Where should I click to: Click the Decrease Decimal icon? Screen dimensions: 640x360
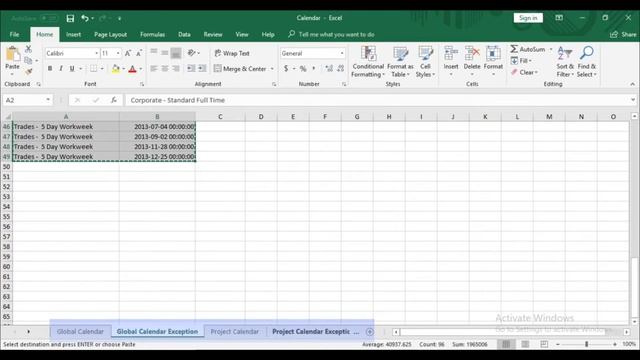[340, 69]
